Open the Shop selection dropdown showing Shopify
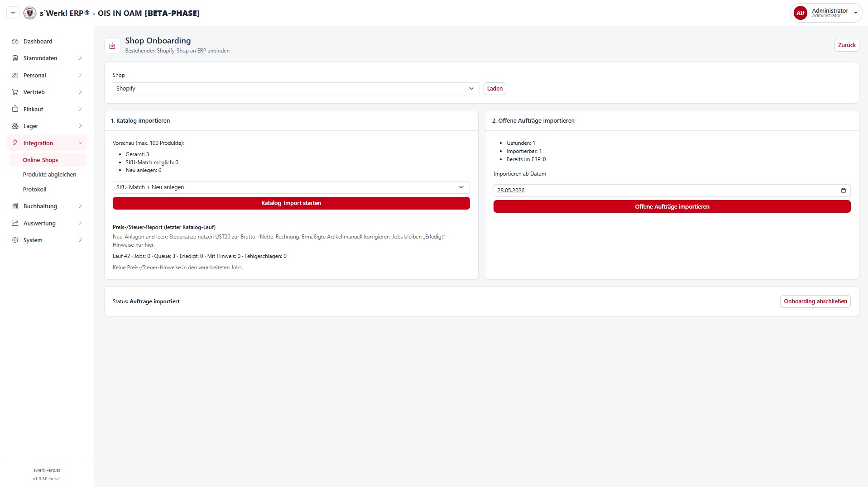 pos(296,89)
